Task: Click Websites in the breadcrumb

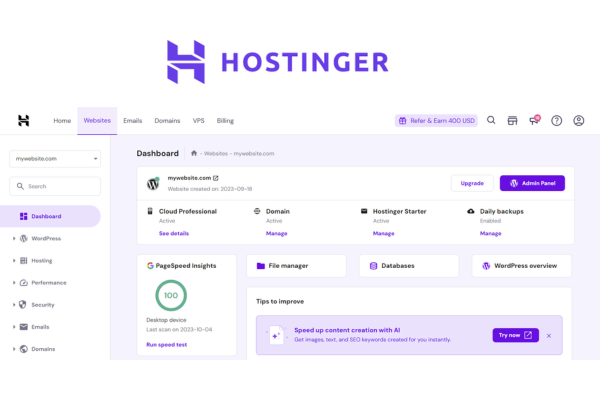Action: [x=216, y=153]
